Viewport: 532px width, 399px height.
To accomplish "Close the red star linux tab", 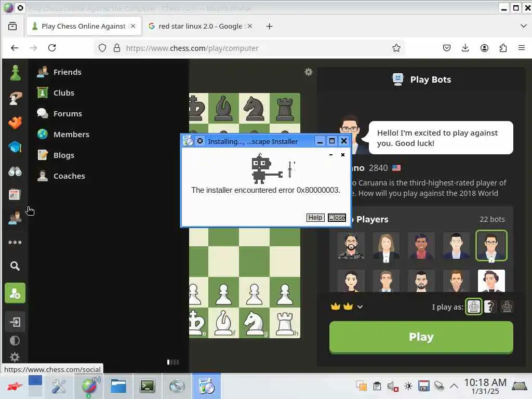I will pos(250,26).
